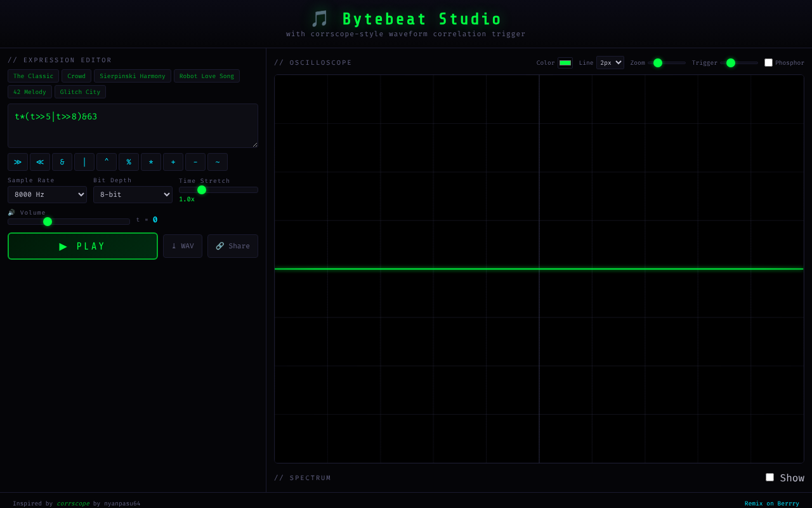812x508 pixels.
Task: Load the Sierpinski Harmony preset
Action: click(x=133, y=76)
